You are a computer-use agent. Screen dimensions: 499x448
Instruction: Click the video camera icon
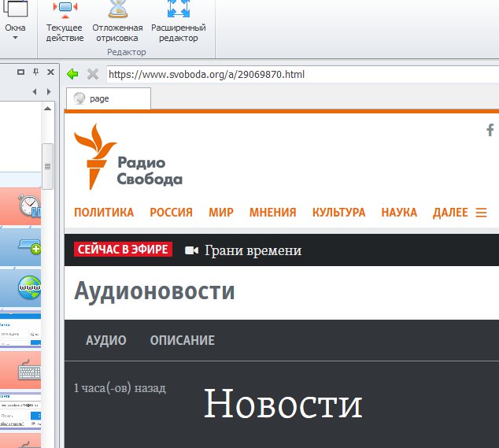pyautogui.click(x=191, y=250)
